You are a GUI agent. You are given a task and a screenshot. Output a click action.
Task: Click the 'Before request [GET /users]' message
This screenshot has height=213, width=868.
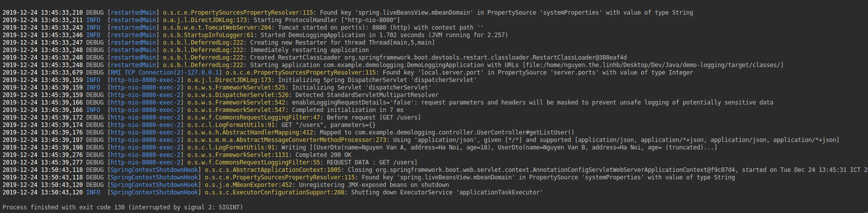pos(374,118)
